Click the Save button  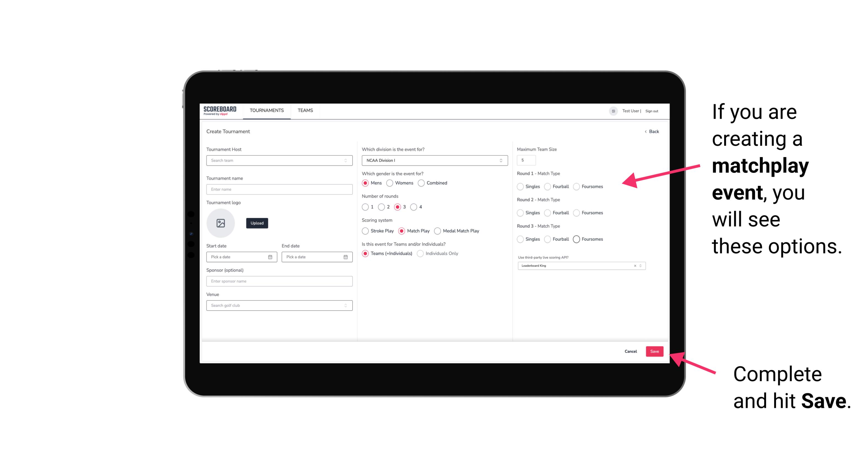click(655, 351)
